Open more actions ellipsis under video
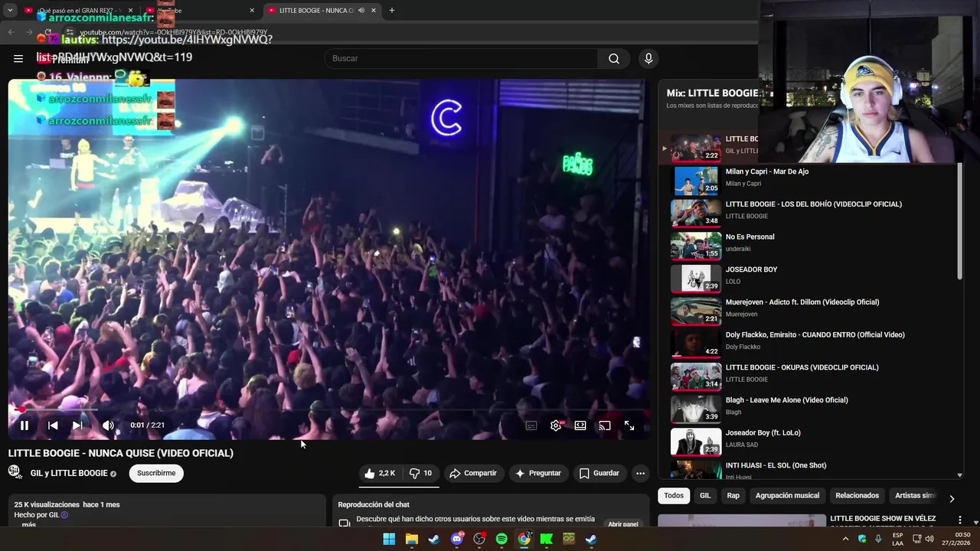 pyautogui.click(x=640, y=474)
